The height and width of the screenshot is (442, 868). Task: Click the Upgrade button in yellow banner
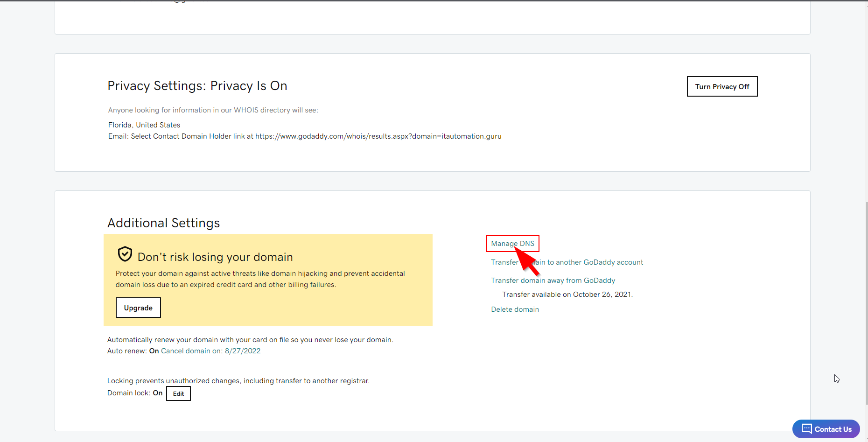click(138, 308)
